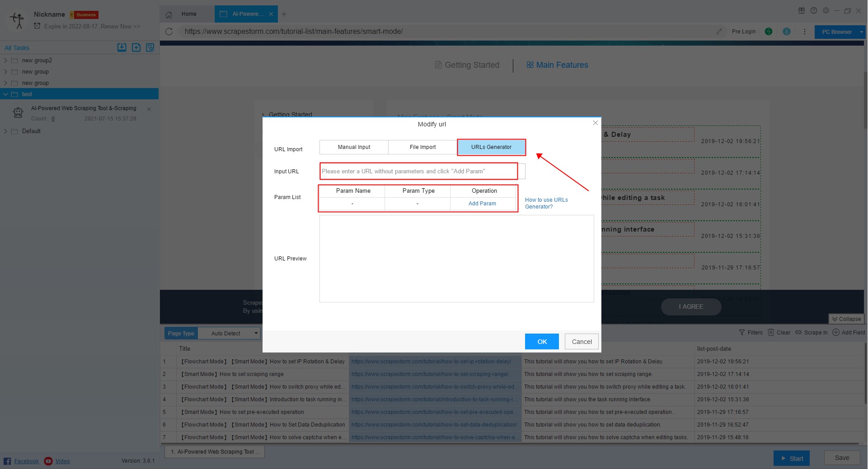The height and width of the screenshot is (469, 868).
Task: Click the All Tasks heading
Action: click(17, 48)
